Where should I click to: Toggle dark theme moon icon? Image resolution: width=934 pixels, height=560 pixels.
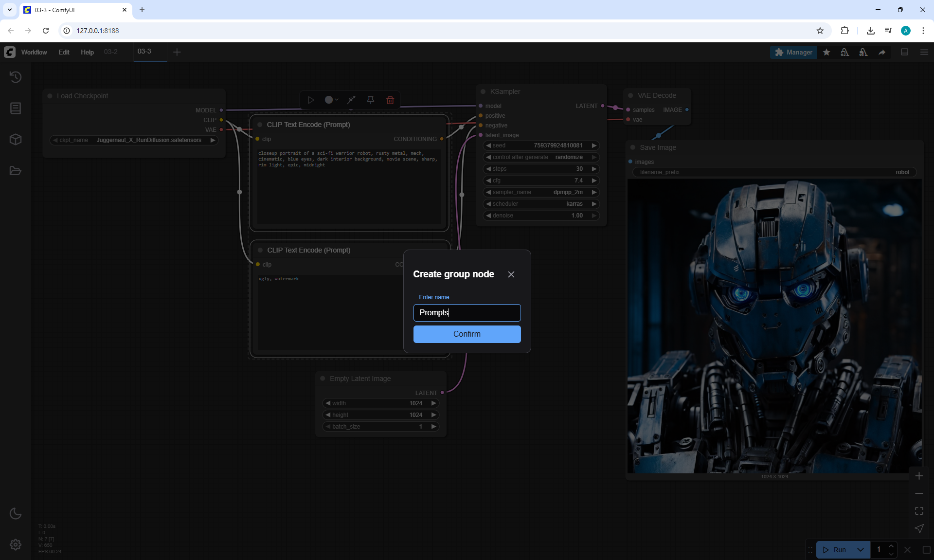(16, 513)
